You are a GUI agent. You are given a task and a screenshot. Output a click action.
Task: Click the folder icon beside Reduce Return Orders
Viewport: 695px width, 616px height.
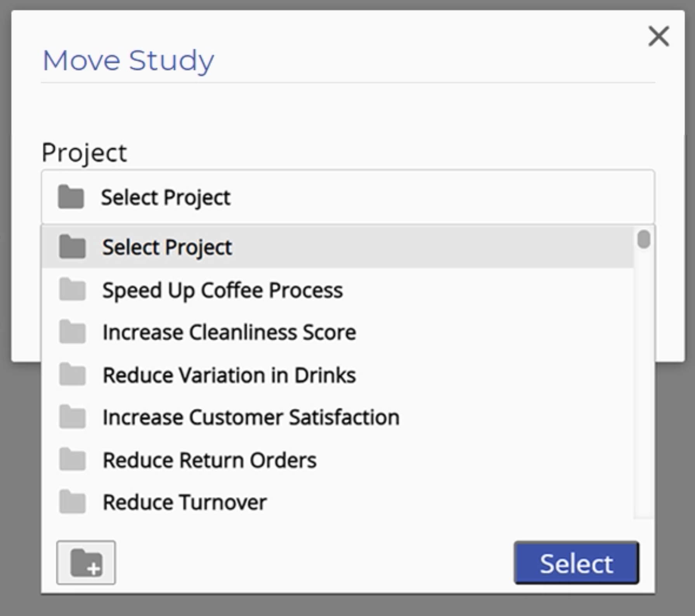(72, 459)
